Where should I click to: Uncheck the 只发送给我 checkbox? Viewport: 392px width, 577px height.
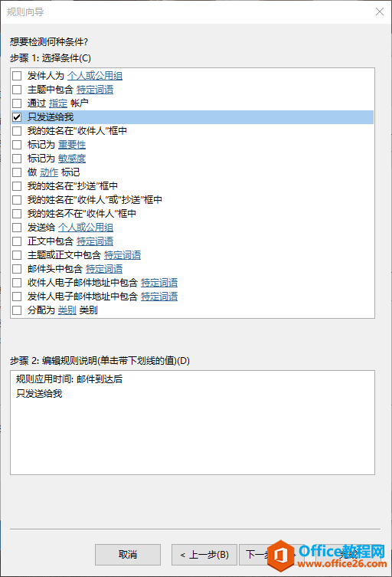(17, 117)
